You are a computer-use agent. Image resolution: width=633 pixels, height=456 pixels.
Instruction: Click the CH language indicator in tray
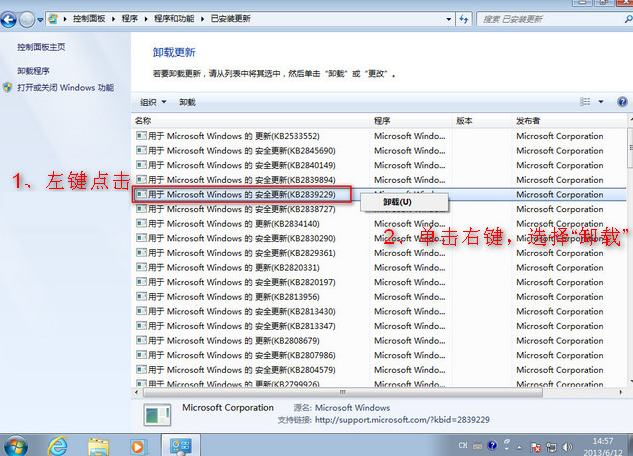[x=463, y=446]
